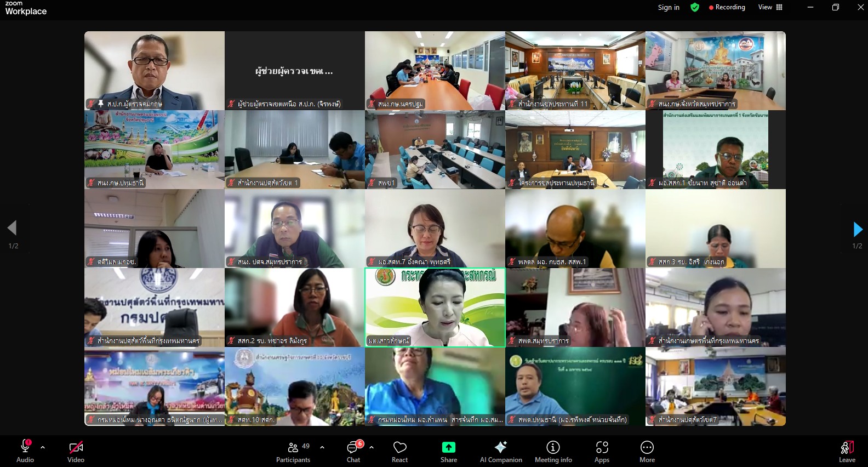
Task: Select the พลลส ผอ. กบรส. สสพ.1 tile
Action: 575,229
